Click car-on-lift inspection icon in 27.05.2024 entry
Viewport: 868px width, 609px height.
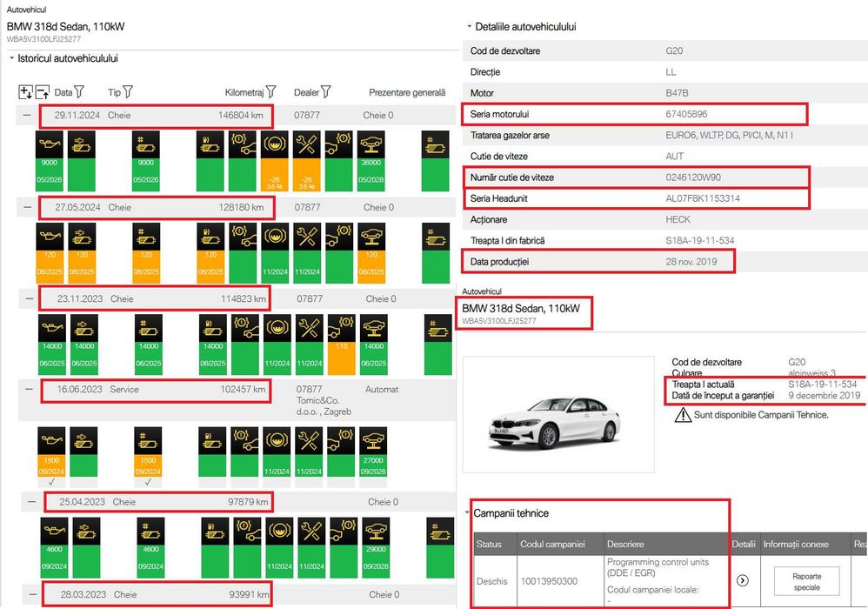pyautogui.click(x=371, y=237)
